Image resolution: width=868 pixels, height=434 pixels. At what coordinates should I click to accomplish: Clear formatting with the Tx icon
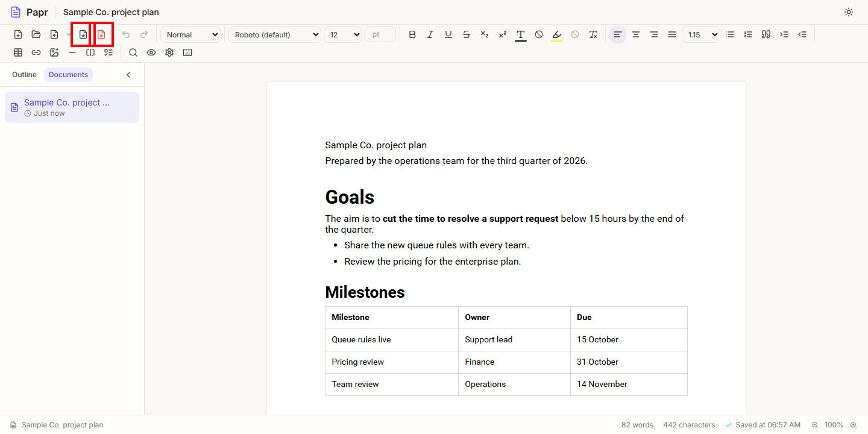(x=593, y=34)
